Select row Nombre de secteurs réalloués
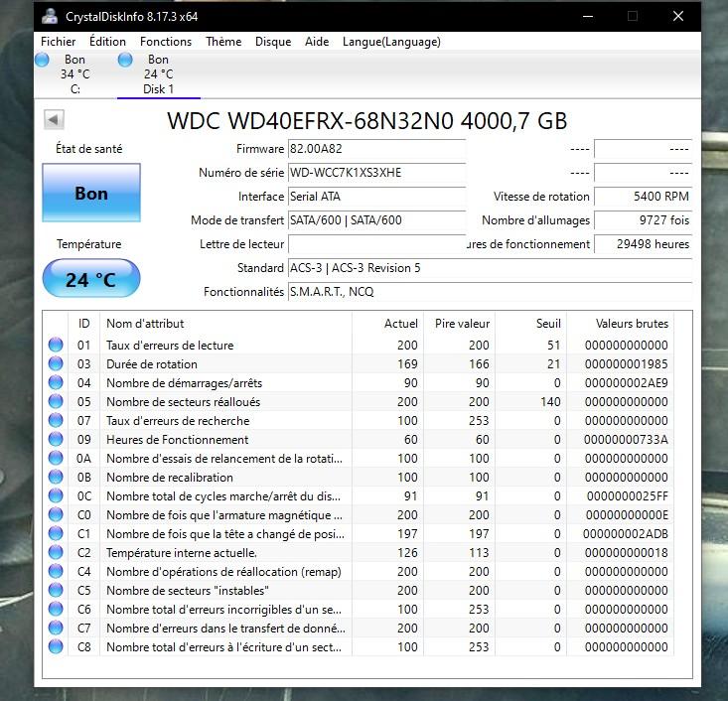This screenshot has height=701, width=728. (358, 401)
